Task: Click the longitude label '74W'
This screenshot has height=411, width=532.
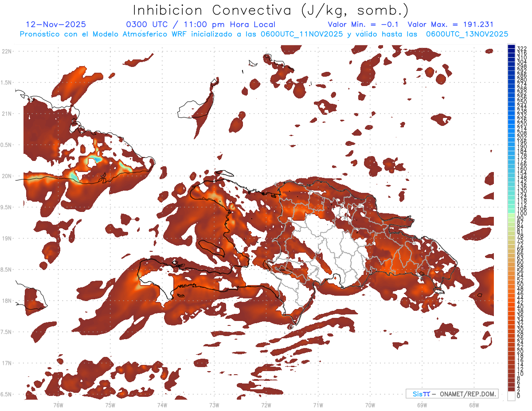Action: click(162, 405)
